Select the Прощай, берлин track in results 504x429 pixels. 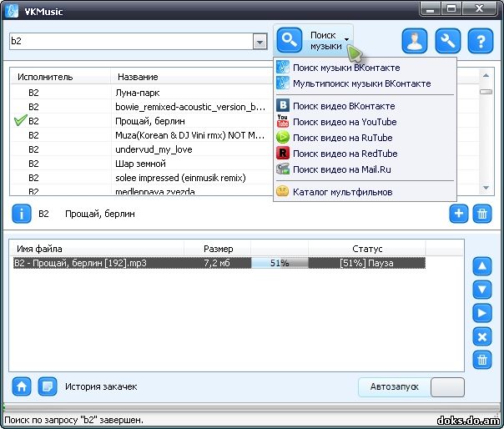coord(141,121)
